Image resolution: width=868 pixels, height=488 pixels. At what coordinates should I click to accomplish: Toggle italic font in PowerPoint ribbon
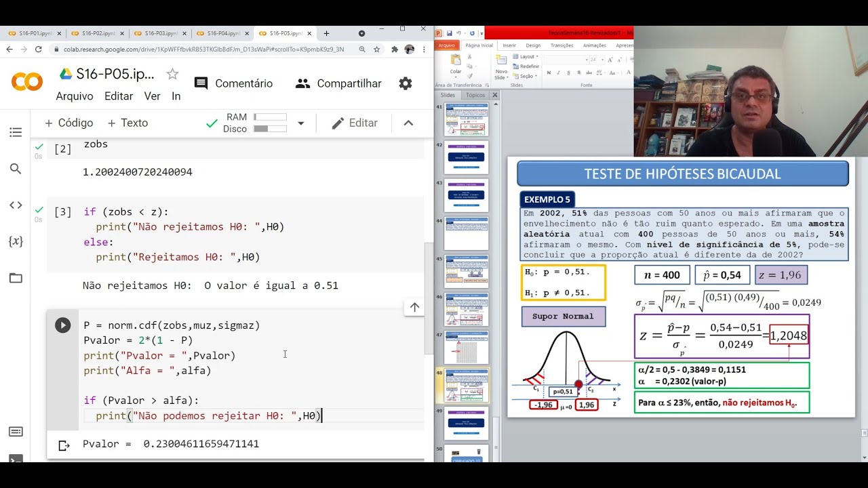(x=558, y=72)
